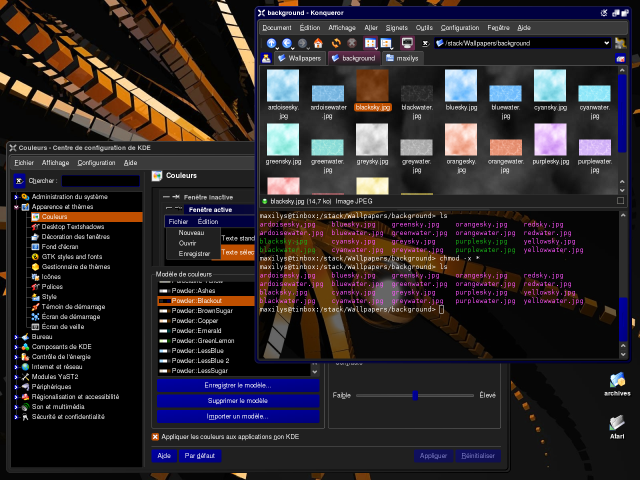Image resolution: width=640 pixels, height=480 pixels.
Task: Click the KDE Control Center titlebar icon
Action: pos(13,148)
